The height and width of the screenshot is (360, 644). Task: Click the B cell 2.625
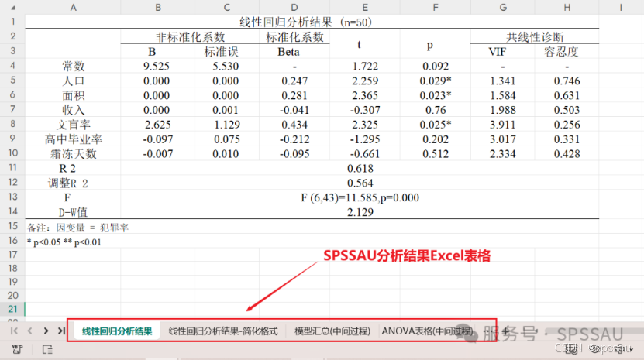click(158, 125)
